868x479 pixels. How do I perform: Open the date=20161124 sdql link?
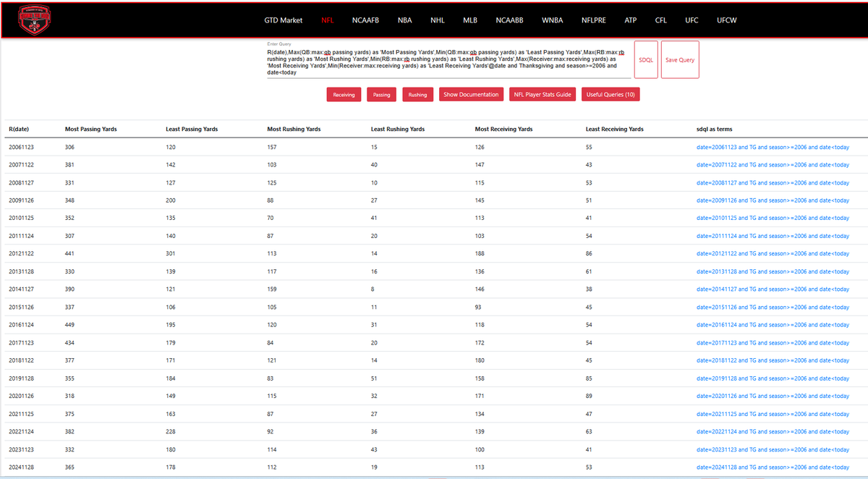(x=773, y=325)
